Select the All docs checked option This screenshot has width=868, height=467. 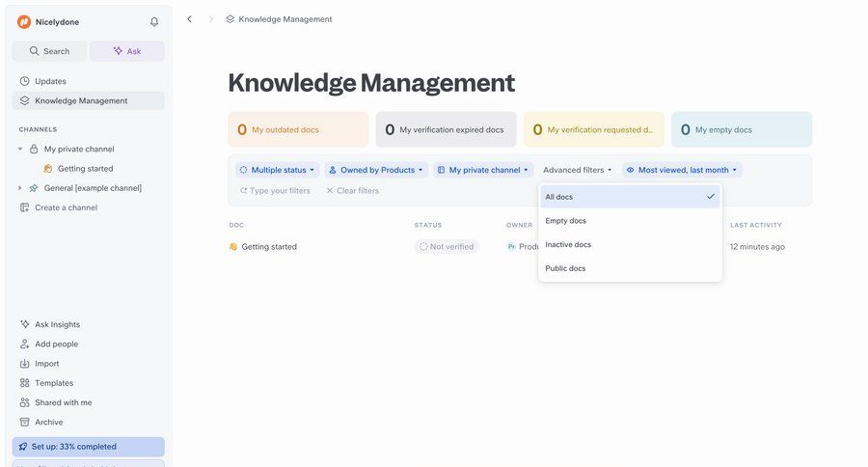point(629,197)
